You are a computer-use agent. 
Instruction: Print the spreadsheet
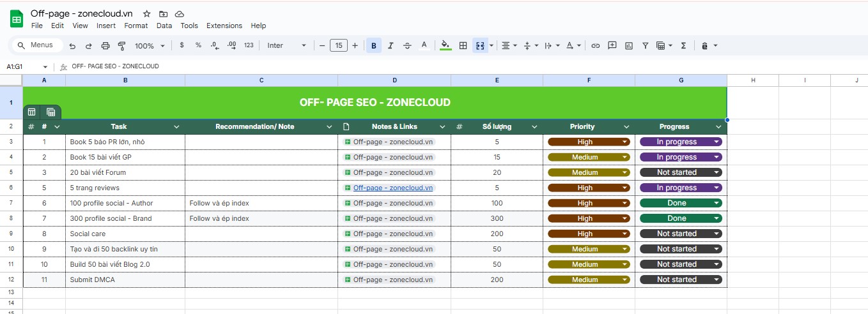(105, 45)
